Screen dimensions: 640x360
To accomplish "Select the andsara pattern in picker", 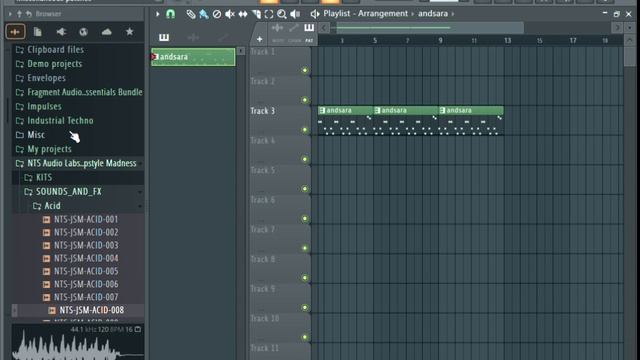I will 193,57.
